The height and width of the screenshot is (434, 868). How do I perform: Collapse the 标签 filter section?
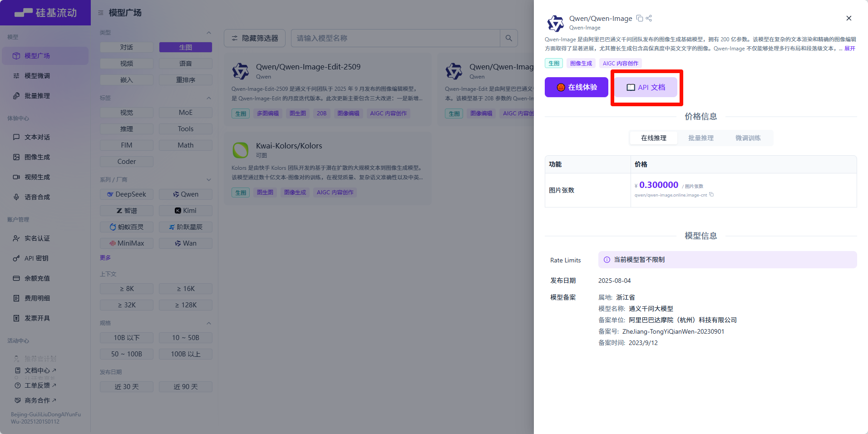tap(209, 98)
